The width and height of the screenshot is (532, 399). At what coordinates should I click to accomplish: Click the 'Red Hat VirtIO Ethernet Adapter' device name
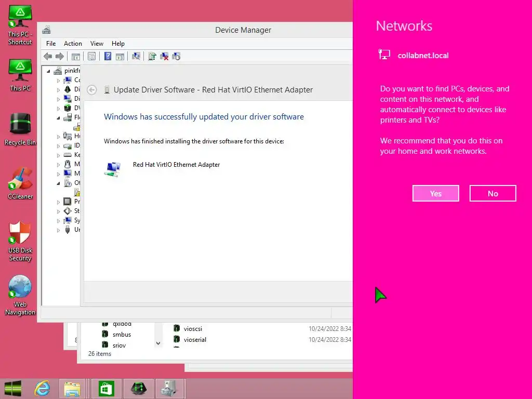point(177,165)
